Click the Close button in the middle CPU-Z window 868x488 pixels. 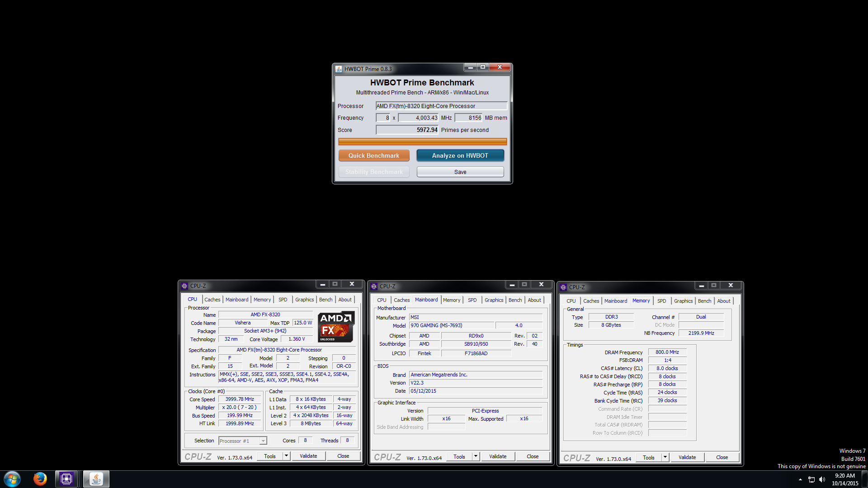point(533,457)
